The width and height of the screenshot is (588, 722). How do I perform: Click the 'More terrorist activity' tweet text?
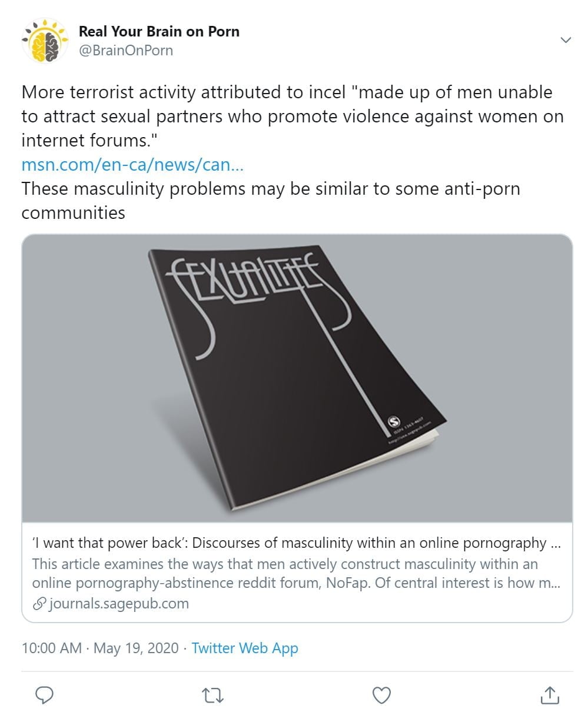click(x=287, y=116)
